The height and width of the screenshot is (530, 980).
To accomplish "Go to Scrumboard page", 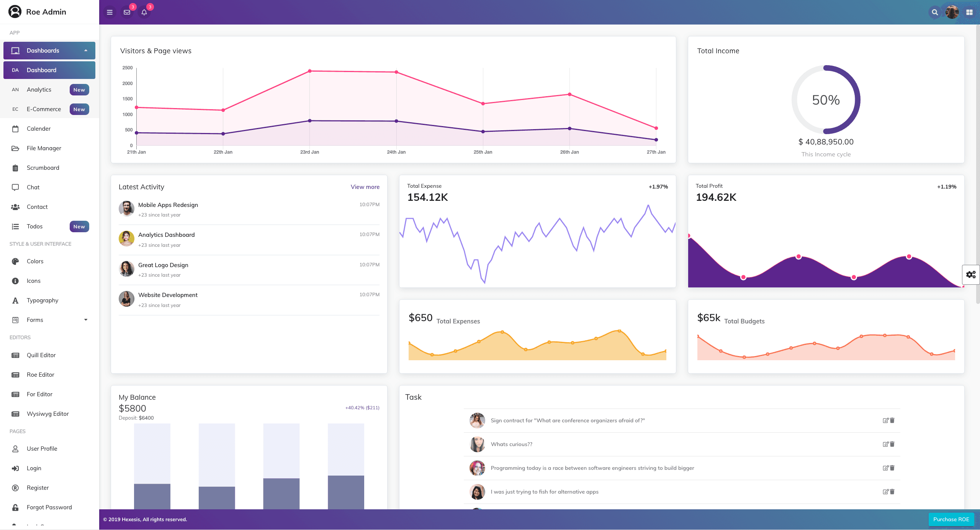I will click(x=43, y=168).
